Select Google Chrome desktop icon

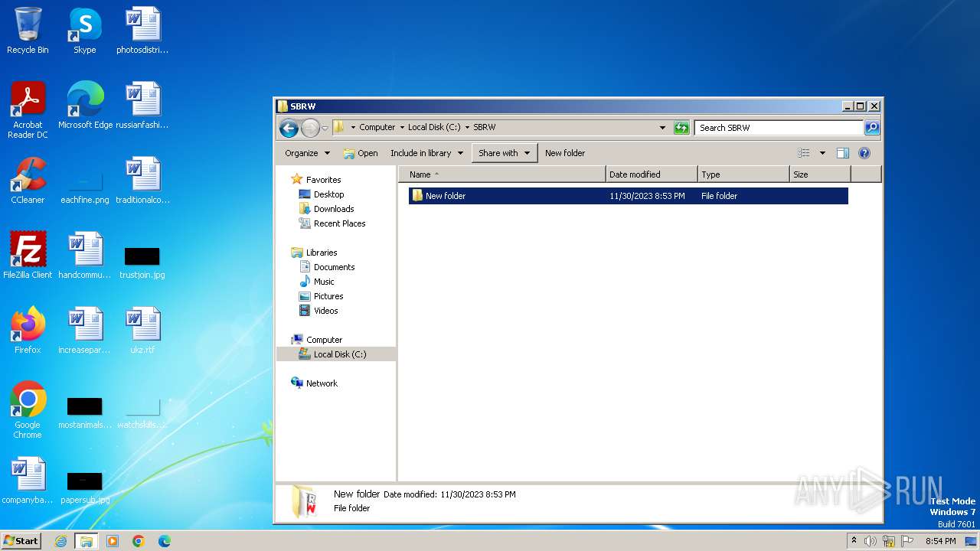click(x=28, y=410)
